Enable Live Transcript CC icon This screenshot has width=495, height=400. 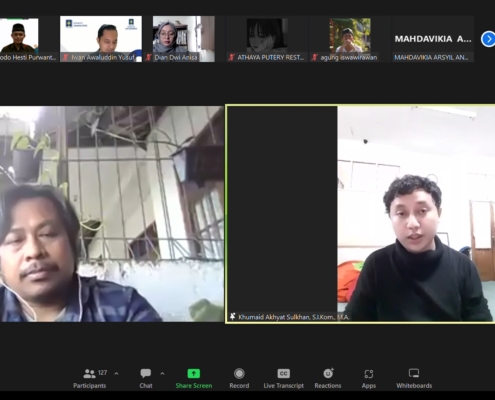(x=283, y=373)
